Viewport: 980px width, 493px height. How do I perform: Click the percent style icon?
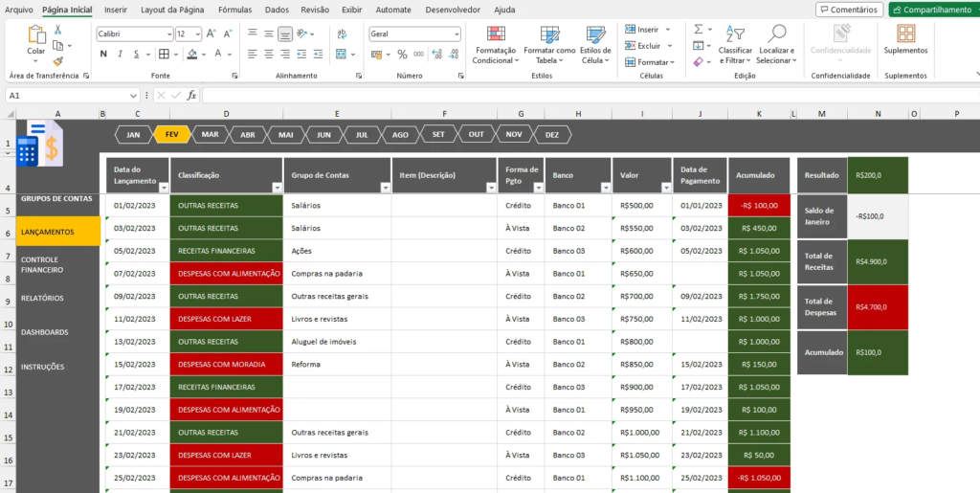(x=402, y=55)
